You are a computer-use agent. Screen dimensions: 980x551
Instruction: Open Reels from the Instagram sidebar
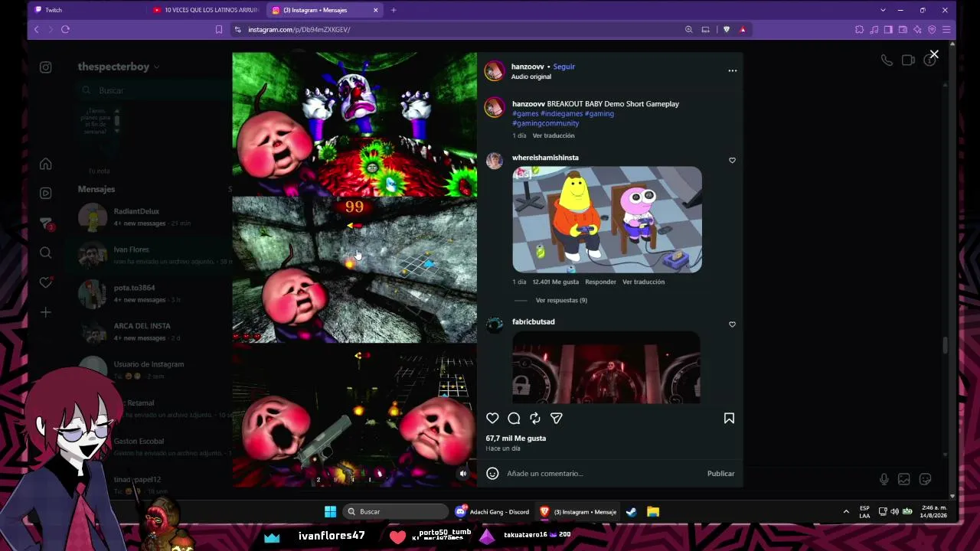click(x=46, y=193)
